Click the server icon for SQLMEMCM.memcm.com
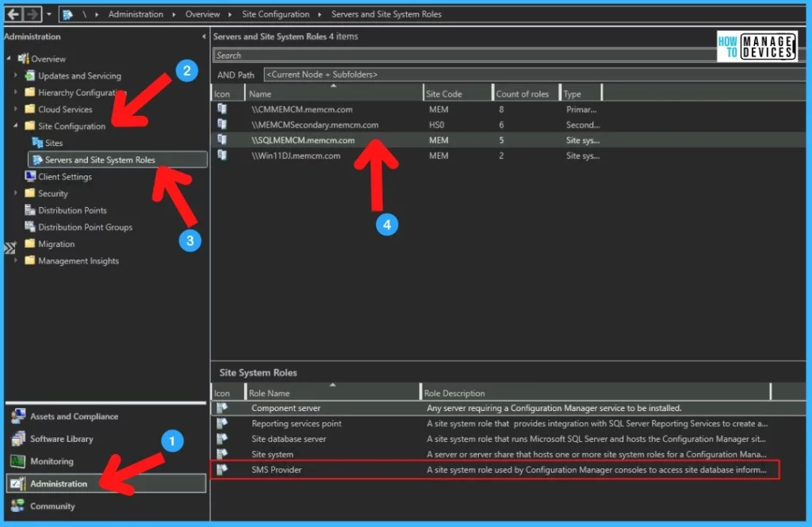 click(x=222, y=140)
